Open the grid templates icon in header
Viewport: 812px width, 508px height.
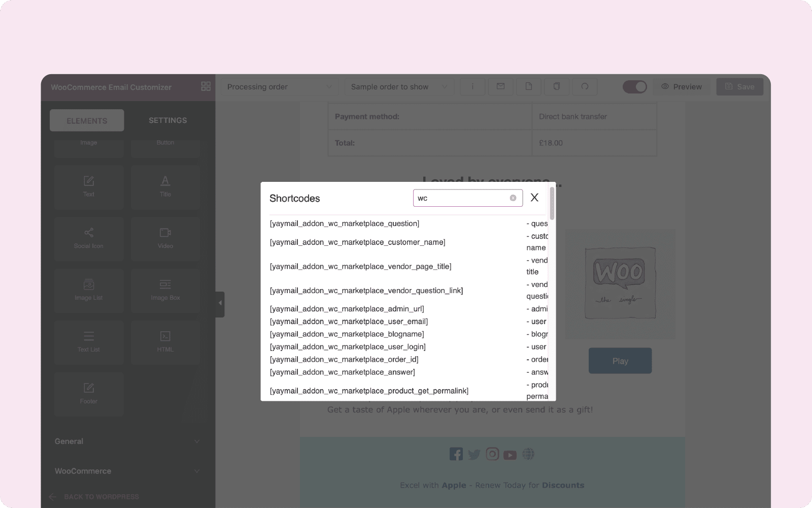pos(206,86)
